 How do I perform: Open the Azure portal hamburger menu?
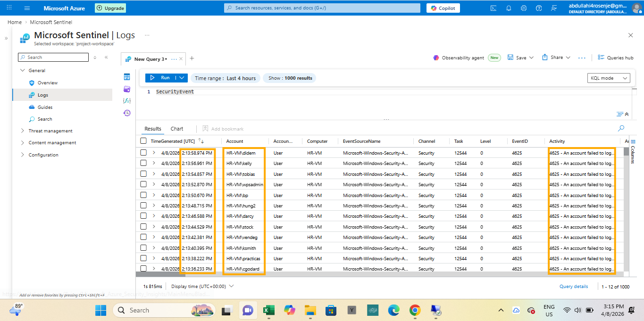point(27,8)
